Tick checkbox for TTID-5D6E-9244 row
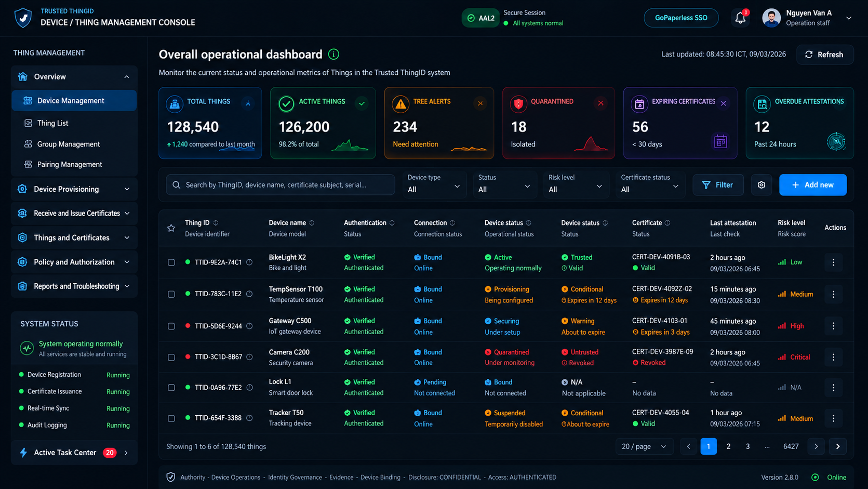The width and height of the screenshot is (868, 489). coord(171,326)
